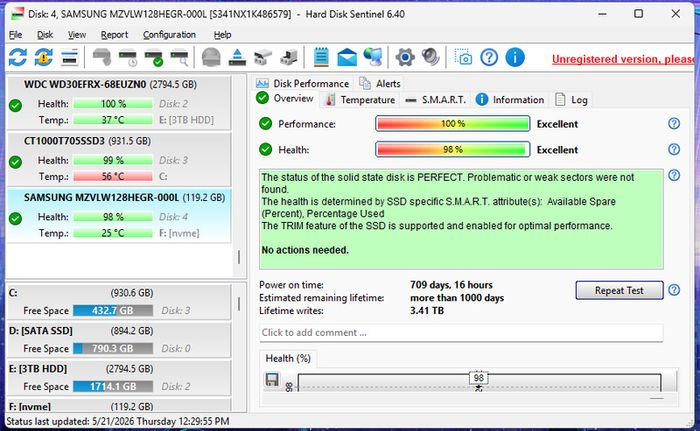Click the disk list panel toolbar icon
Screen dimensions: 700x431
pyautogui.click(x=69, y=57)
